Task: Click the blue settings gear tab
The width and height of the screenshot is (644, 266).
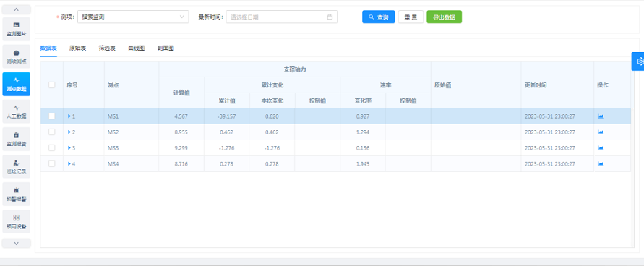Action: click(638, 61)
